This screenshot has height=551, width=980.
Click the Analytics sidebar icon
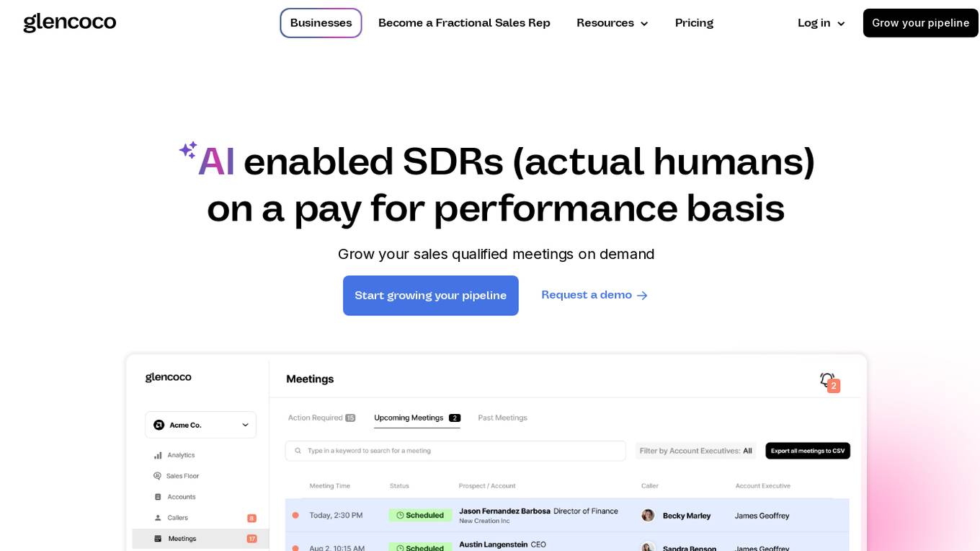click(x=158, y=455)
